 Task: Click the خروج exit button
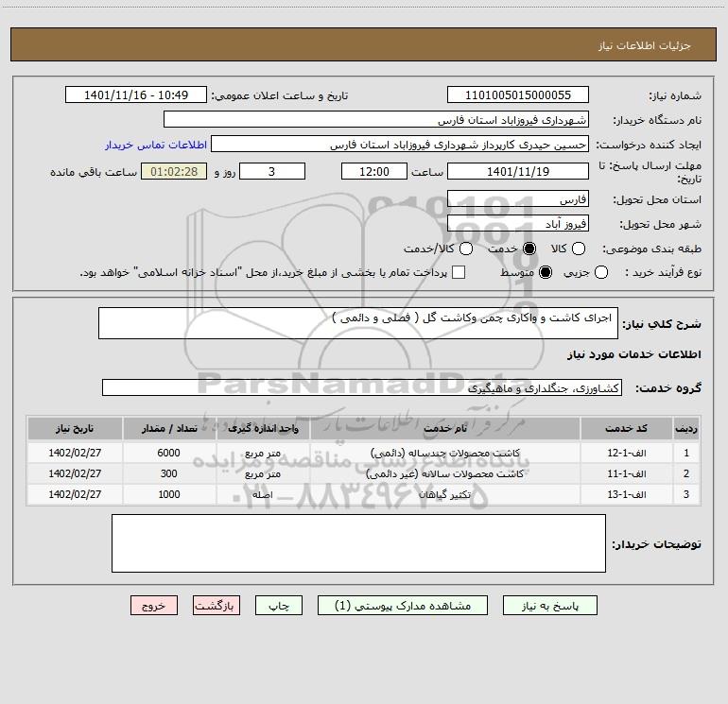pos(154,606)
